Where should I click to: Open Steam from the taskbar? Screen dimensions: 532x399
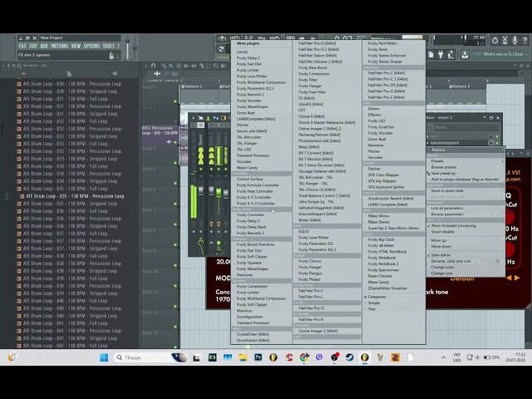(x=349, y=357)
